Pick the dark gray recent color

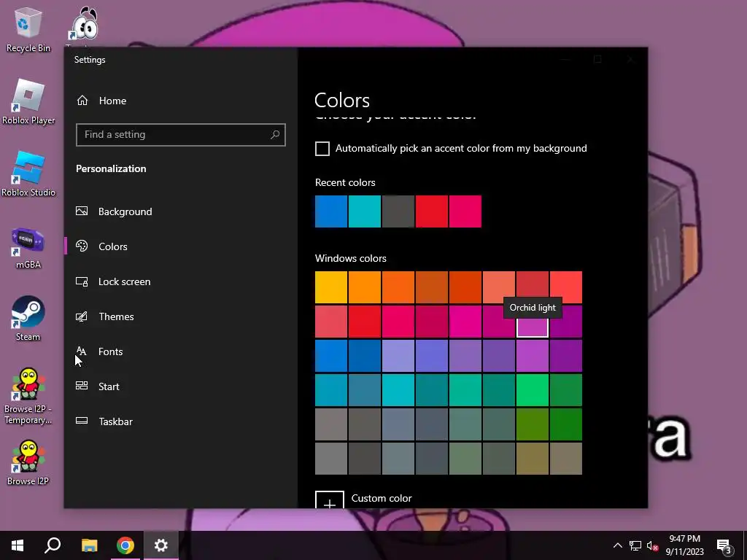(x=398, y=211)
